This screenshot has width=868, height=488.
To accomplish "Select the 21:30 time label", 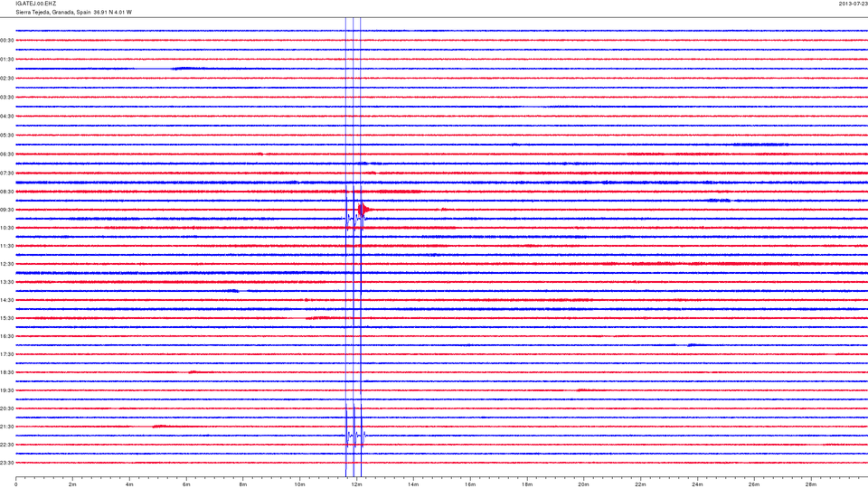I will 7,427.
